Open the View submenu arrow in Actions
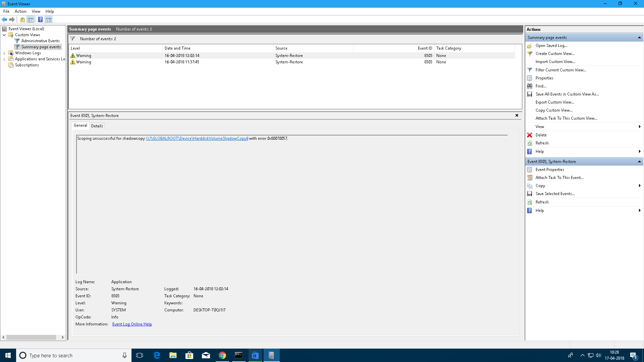The image size is (644, 362). [x=639, y=127]
